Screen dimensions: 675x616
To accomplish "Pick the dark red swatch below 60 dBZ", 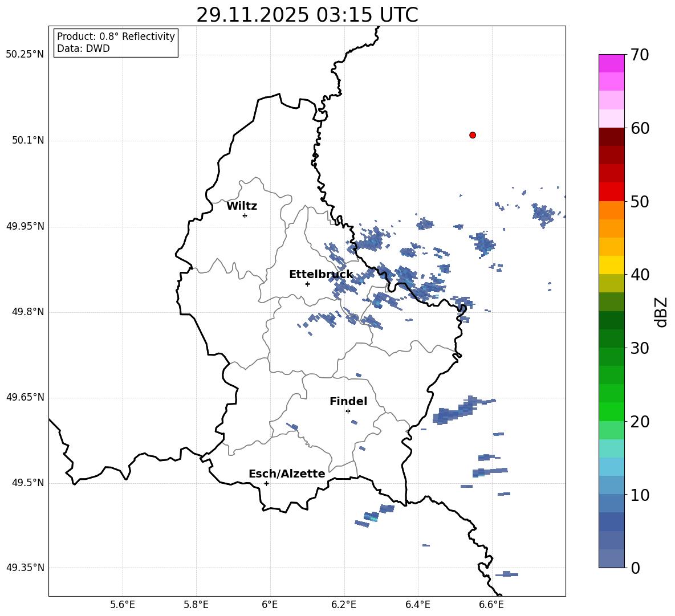I will (x=611, y=137).
